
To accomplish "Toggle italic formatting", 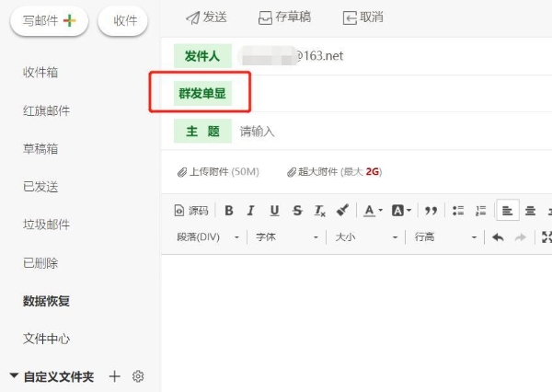I will [250, 211].
